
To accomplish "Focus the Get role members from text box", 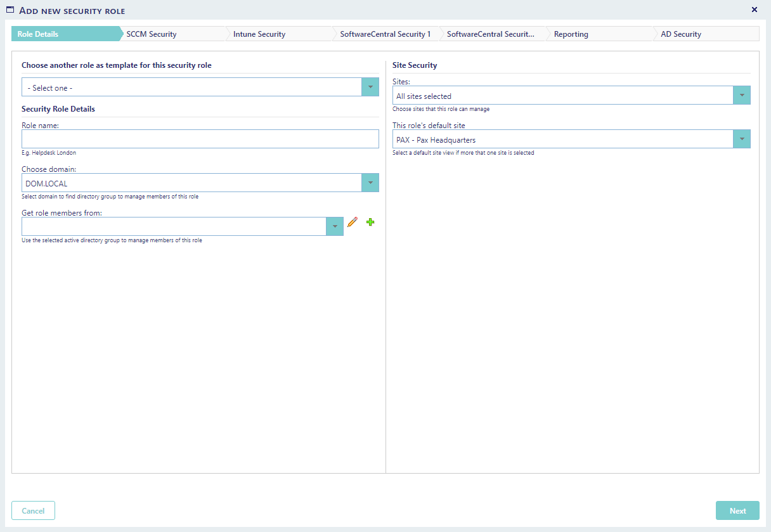I will [174, 227].
